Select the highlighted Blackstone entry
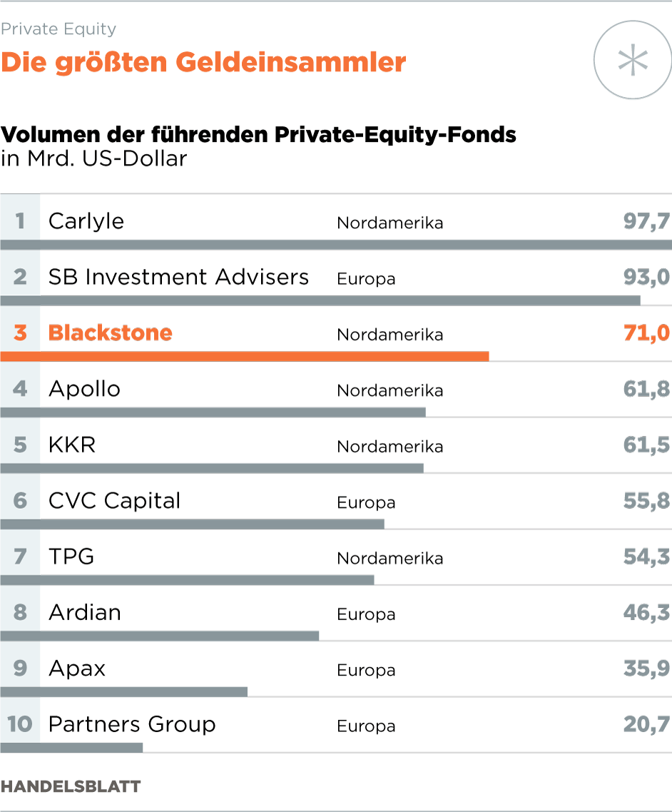672x812 pixels. [x=111, y=333]
